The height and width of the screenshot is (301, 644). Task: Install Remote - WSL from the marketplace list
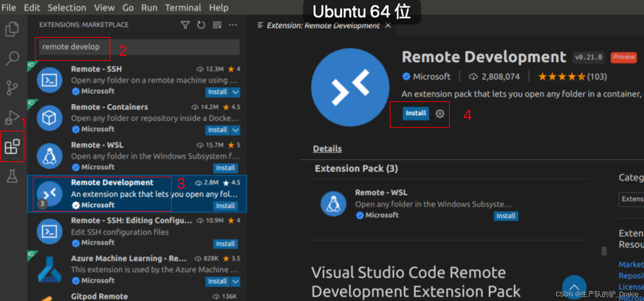[226, 168]
